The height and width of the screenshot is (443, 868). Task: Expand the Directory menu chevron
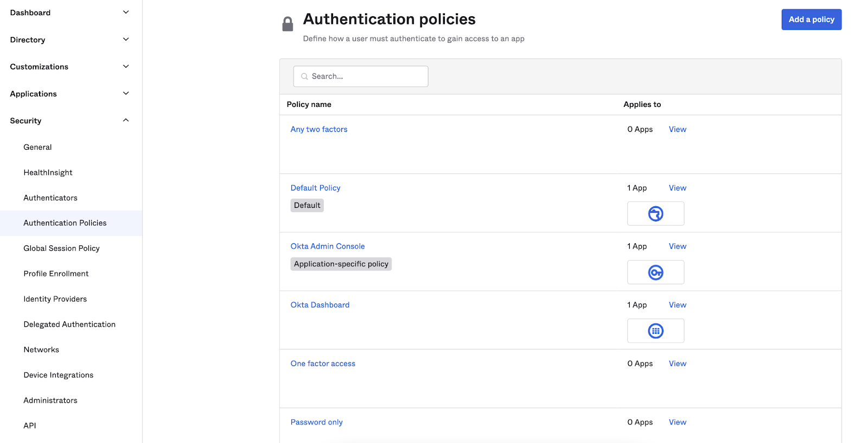coord(126,40)
